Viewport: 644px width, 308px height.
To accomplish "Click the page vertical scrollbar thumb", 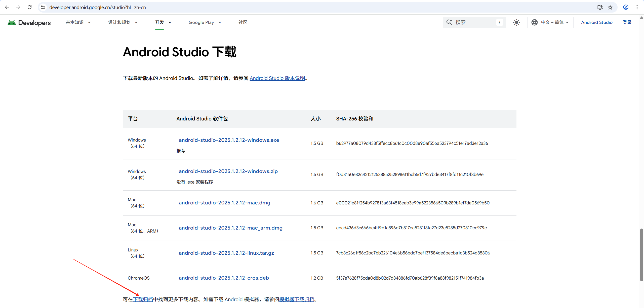I will click(x=641, y=255).
